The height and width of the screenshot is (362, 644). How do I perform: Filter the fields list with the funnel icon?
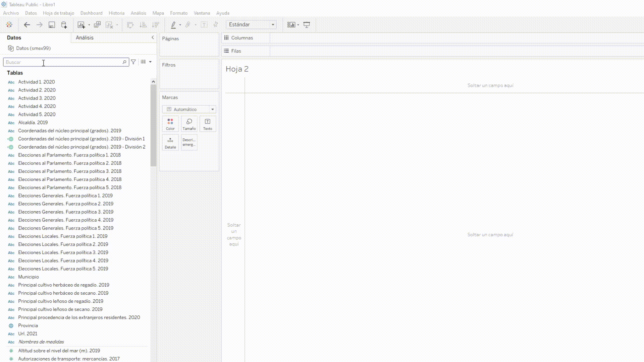(x=133, y=62)
